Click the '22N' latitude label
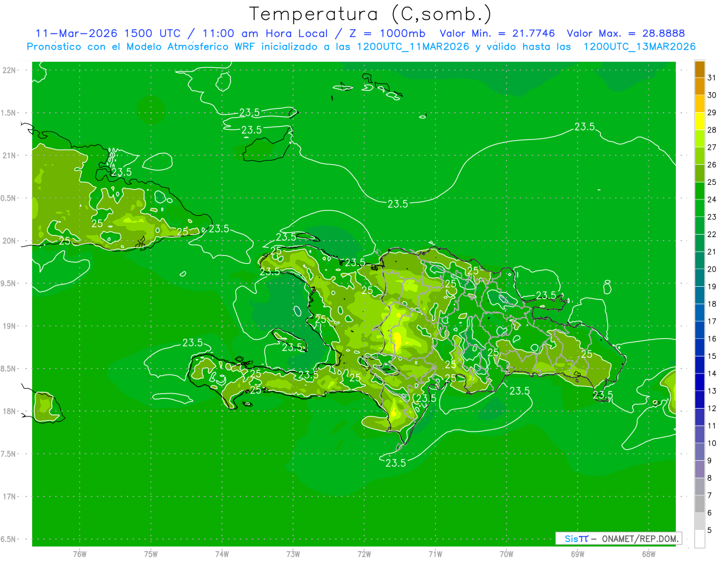Image resolution: width=728 pixels, height=562 pixels. point(10,70)
